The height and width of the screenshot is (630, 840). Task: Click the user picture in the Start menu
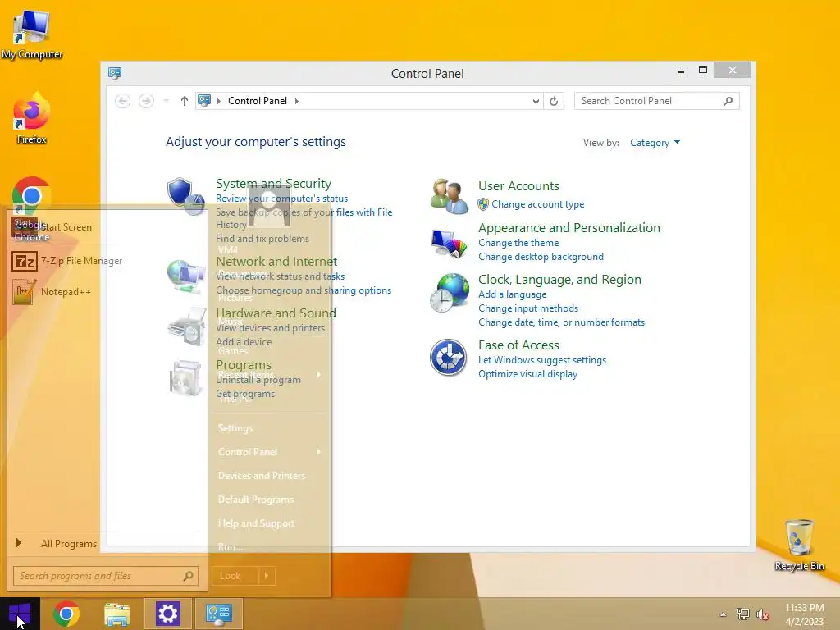point(269,207)
